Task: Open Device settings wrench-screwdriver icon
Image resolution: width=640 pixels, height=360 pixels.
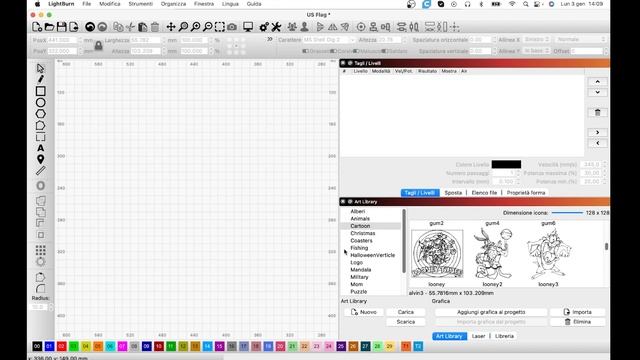Action: pos(276,27)
